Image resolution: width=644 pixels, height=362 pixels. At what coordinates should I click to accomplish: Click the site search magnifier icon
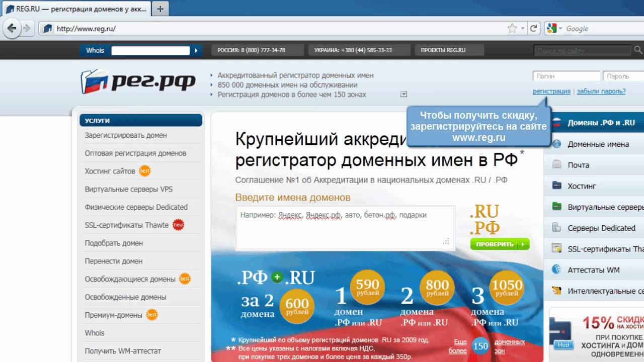tap(638, 50)
